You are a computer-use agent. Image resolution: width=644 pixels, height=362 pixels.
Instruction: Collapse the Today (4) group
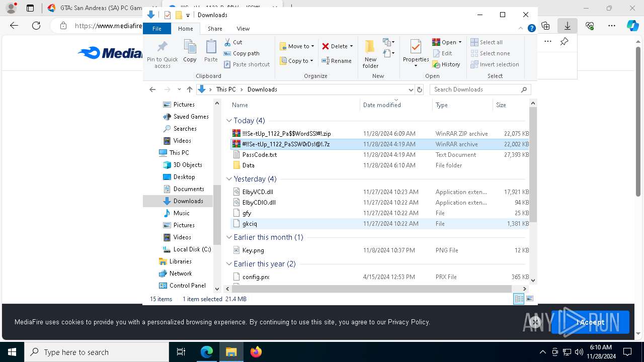(x=229, y=121)
